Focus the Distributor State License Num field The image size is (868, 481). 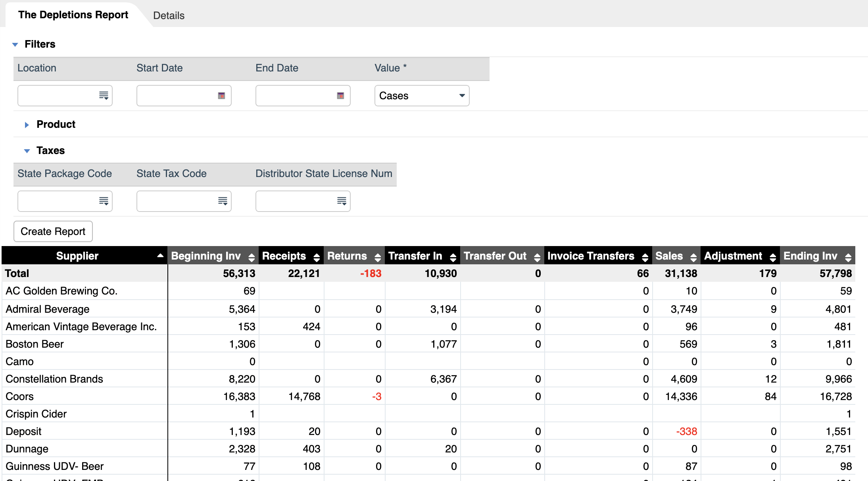coord(303,201)
